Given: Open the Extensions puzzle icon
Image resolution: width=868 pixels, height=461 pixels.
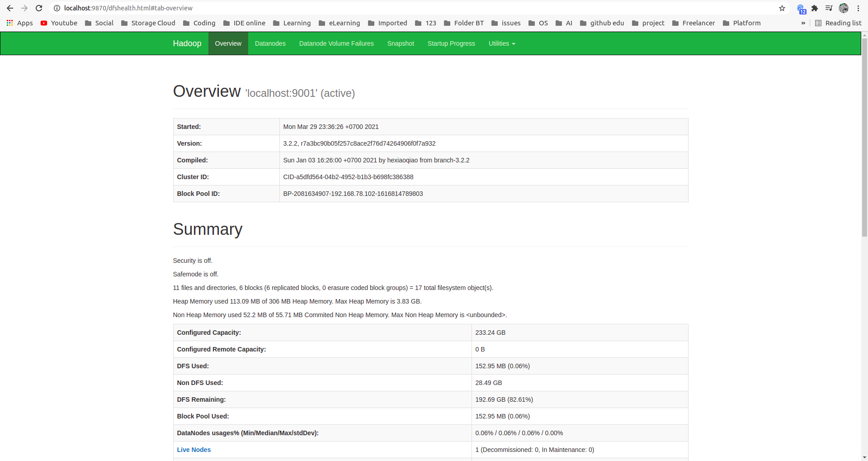Looking at the screenshot, I should [815, 8].
